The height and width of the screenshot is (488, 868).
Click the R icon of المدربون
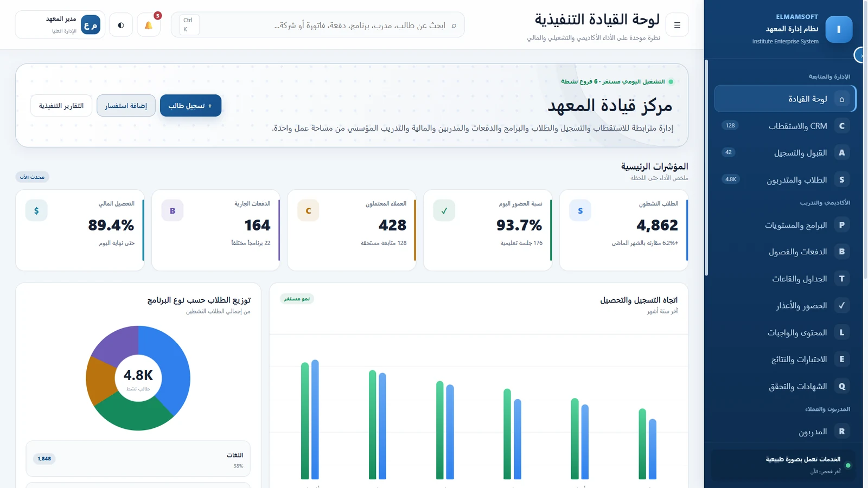pos(842,431)
